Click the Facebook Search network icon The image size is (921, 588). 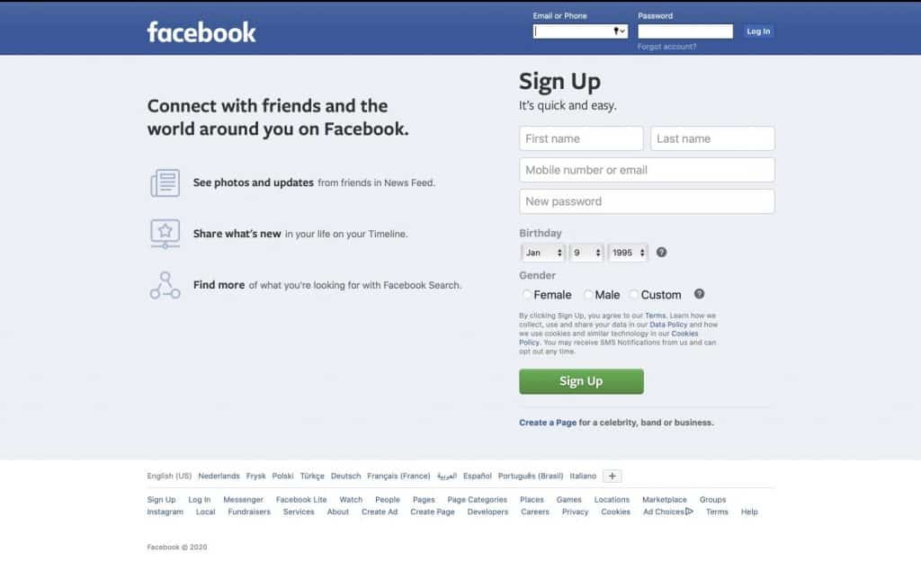click(165, 285)
